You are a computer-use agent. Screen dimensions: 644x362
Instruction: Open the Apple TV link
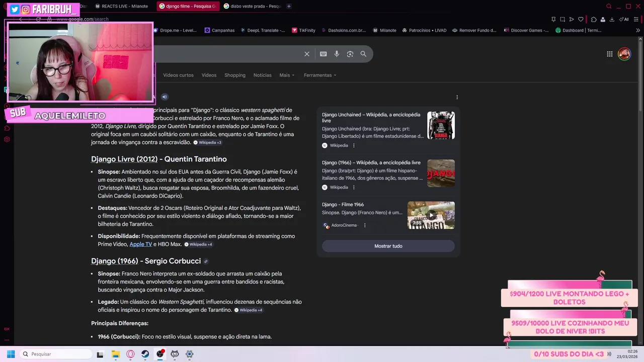(x=140, y=244)
